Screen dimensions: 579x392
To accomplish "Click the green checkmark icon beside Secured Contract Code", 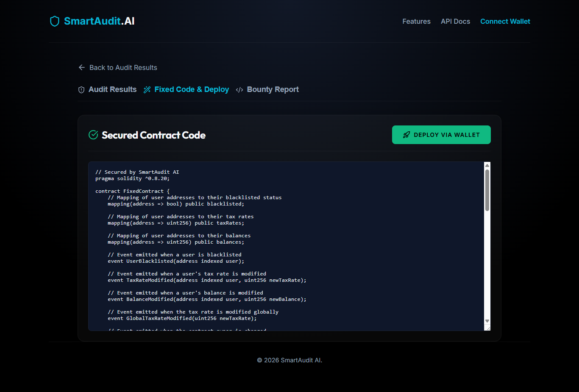I will [93, 135].
